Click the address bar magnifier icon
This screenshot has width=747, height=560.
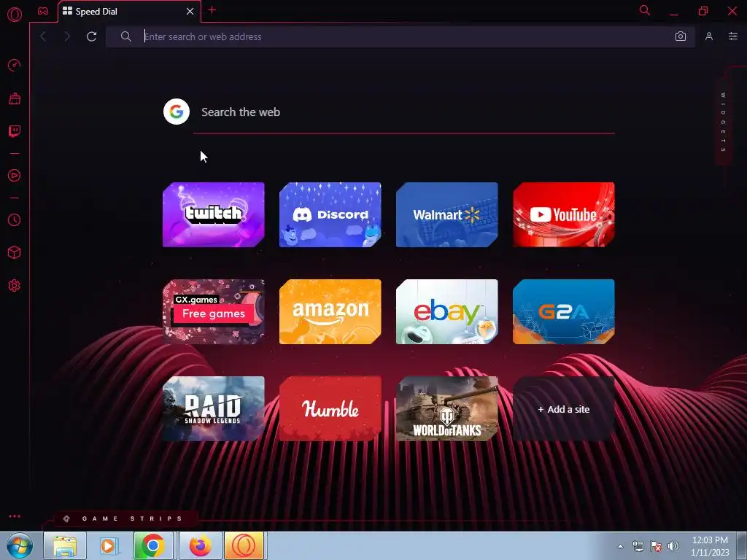pyautogui.click(x=125, y=36)
